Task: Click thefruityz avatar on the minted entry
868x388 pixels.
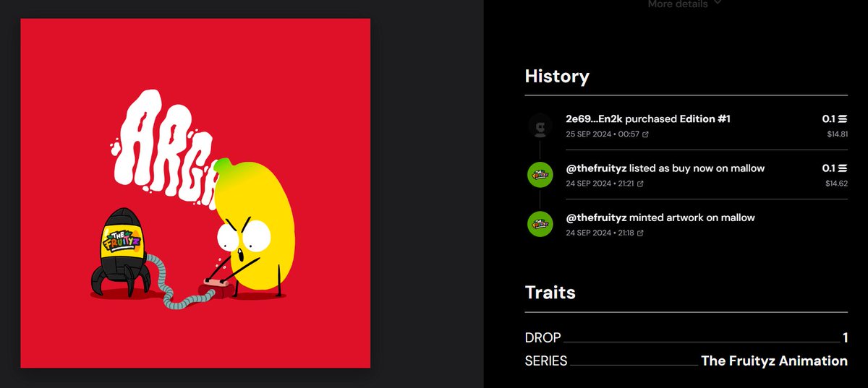Action: click(x=541, y=225)
